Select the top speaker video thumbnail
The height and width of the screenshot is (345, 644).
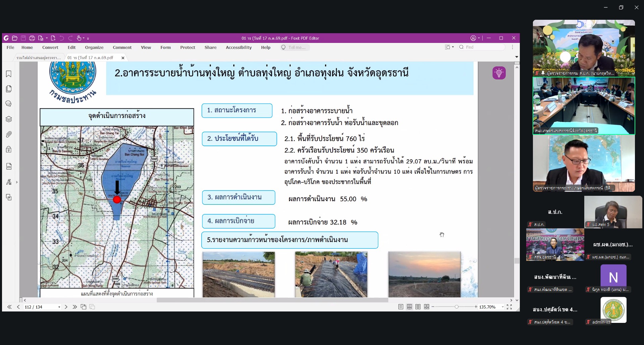[584, 48]
